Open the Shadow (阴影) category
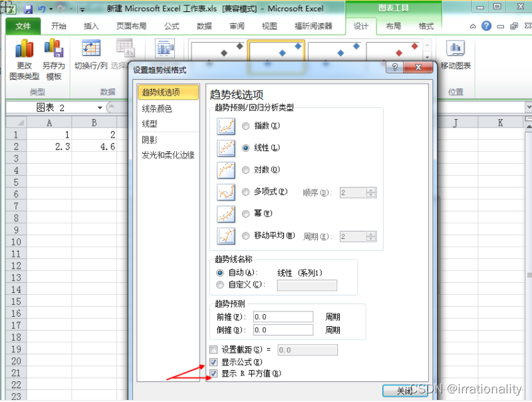The width and height of the screenshot is (532, 402). [x=168, y=140]
